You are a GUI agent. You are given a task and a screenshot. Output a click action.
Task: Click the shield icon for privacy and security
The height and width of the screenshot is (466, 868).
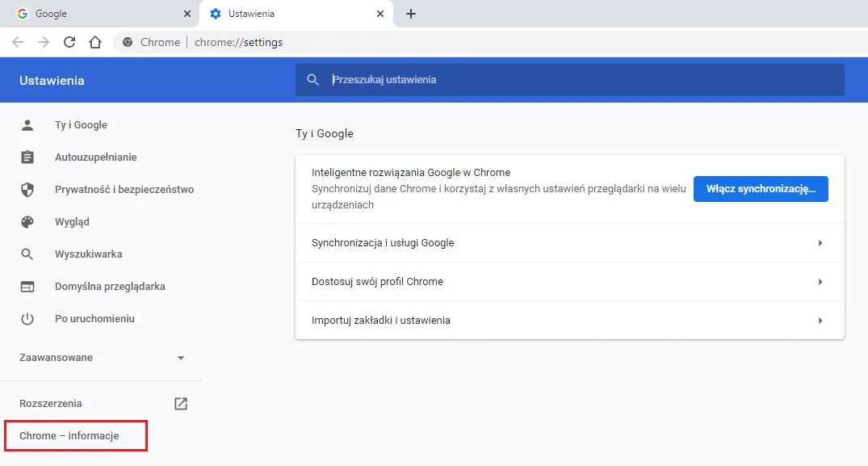(27, 190)
